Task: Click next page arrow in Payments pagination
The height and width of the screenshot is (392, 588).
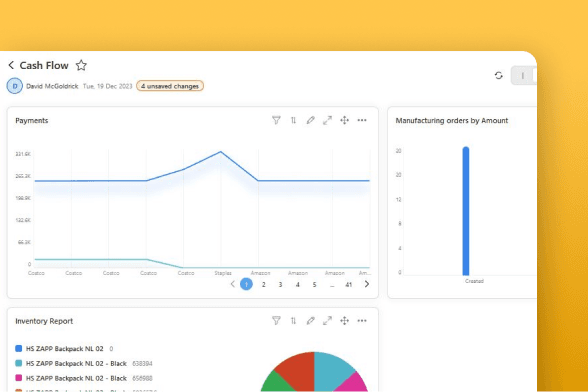Action: pyautogui.click(x=367, y=284)
